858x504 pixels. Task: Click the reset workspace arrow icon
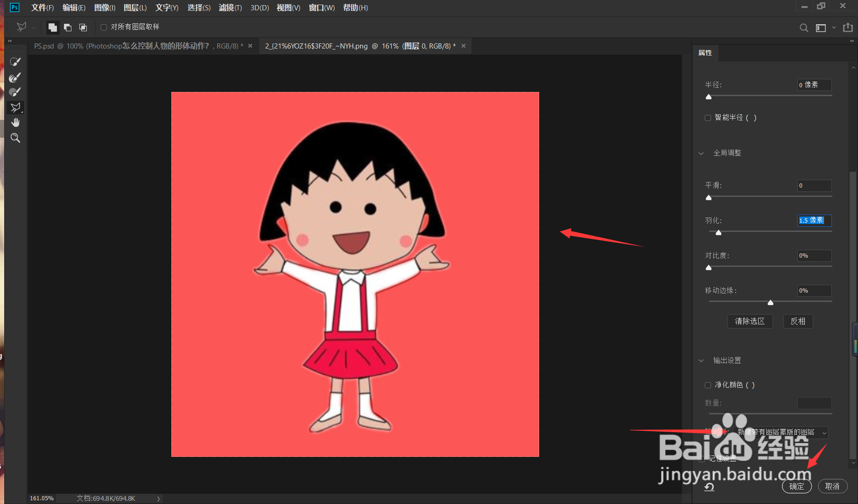pyautogui.click(x=709, y=487)
